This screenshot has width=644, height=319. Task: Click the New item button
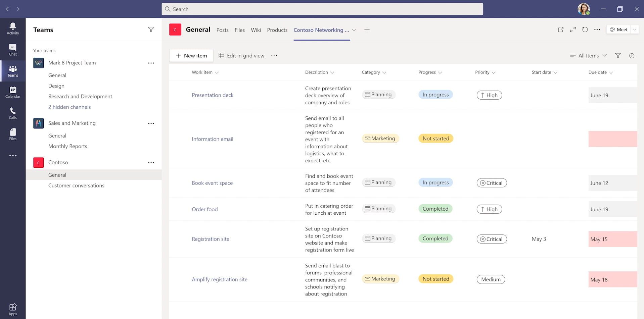point(191,56)
